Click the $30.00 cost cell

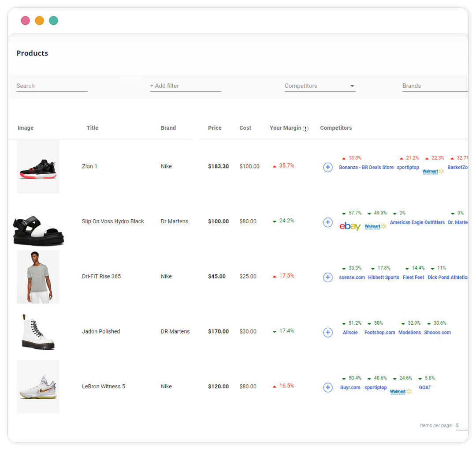pyautogui.click(x=248, y=331)
